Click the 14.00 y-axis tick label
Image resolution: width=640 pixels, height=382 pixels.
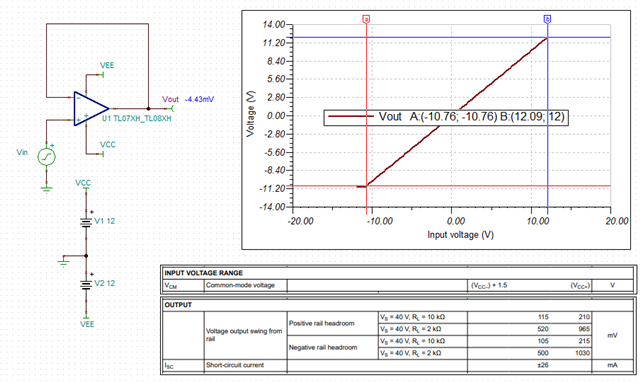coord(274,24)
